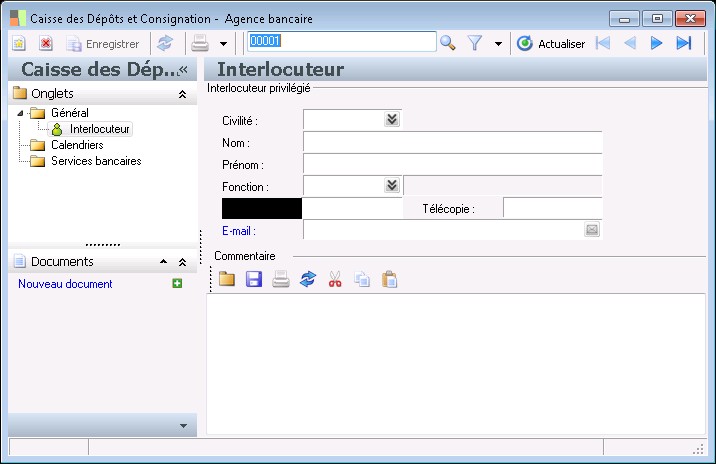716x464 pixels.
Task: Go to previous record arrow
Action: [x=630, y=43]
